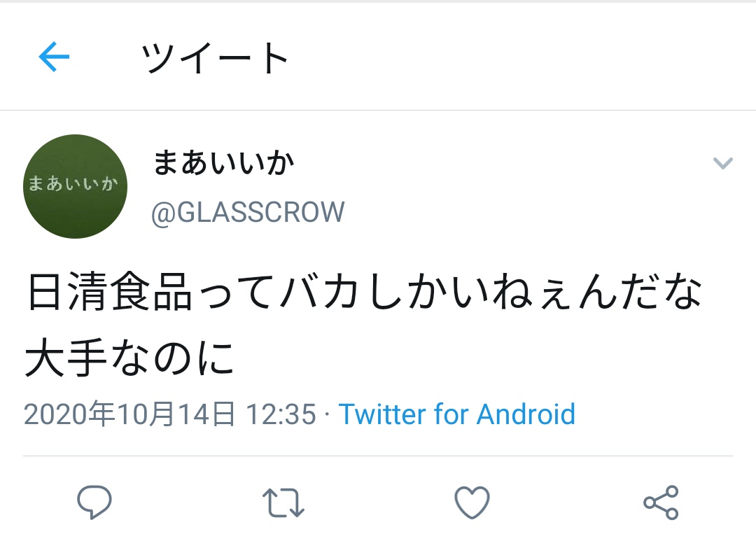Viewport: 756px width, 541px height.
Task: Expand the tweet options chevron
Action: tap(722, 163)
